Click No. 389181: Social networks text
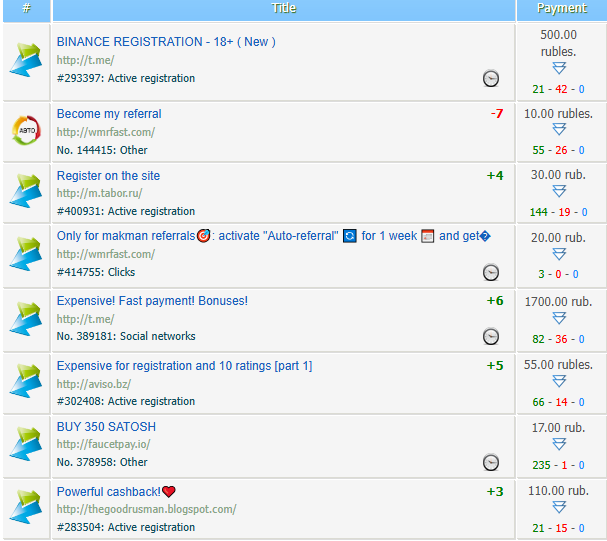The image size is (607, 541). pos(126,336)
